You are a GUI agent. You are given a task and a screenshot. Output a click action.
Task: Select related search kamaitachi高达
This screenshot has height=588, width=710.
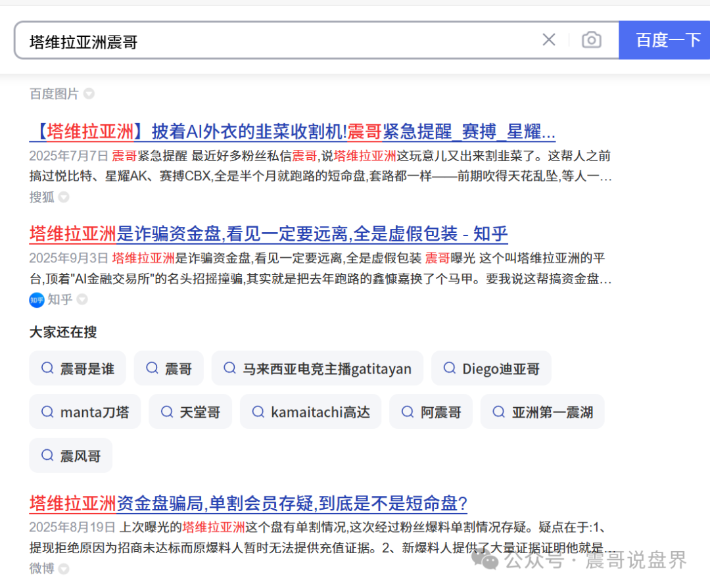[x=310, y=412]
